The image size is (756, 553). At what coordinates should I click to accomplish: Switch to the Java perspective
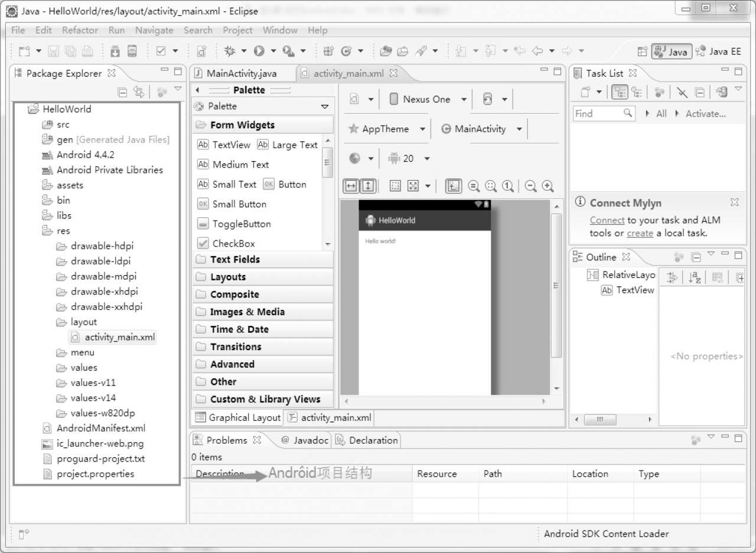(x=671, y=51)
